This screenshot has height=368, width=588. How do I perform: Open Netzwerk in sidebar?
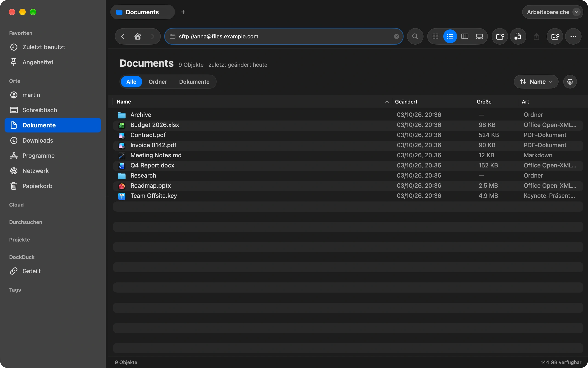click(x=53, y=171)
